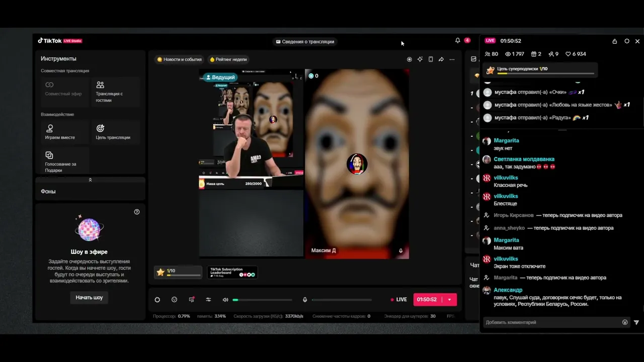Click the viewers count 80 icon
Viewport: 644px width, 362px height.
click(491, 54)
